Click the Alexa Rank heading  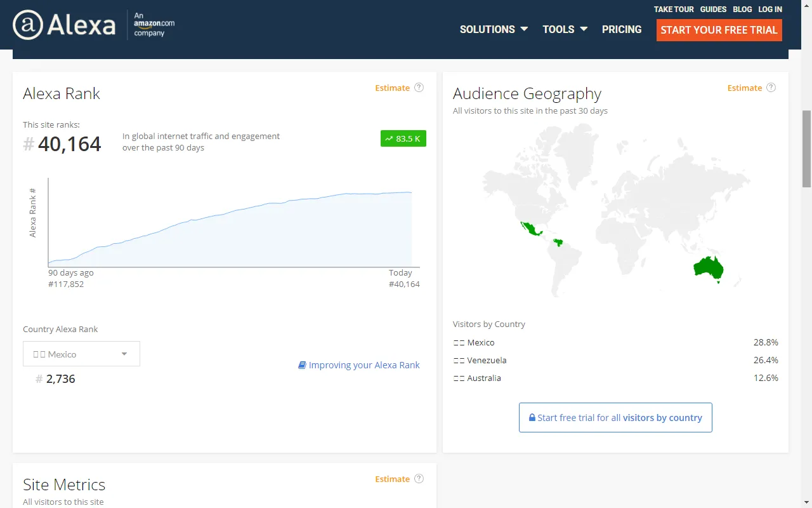[62, 93]
